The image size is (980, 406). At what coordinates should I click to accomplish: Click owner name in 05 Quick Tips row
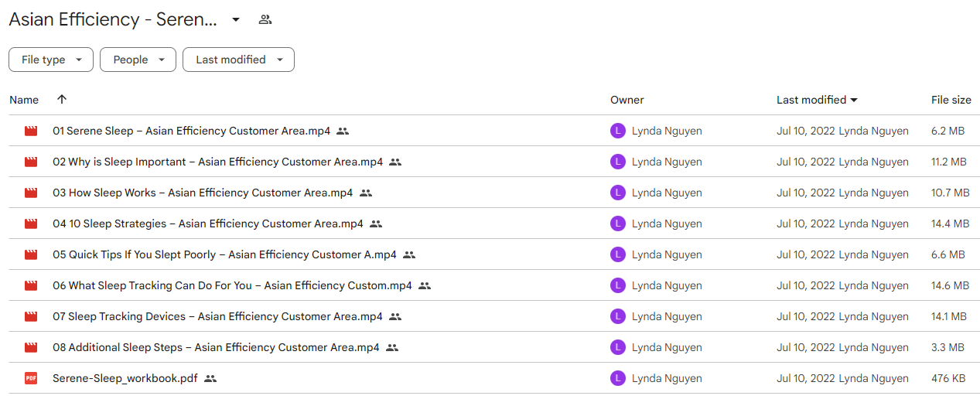667,255
